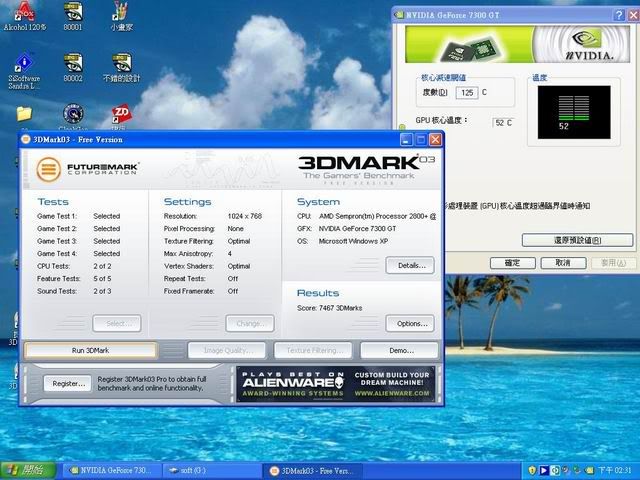Switch to NVIDIA GeForce taskbar item
Image resolution: width=640 pixels, height=480 pixels.
[x=111, y=470]
